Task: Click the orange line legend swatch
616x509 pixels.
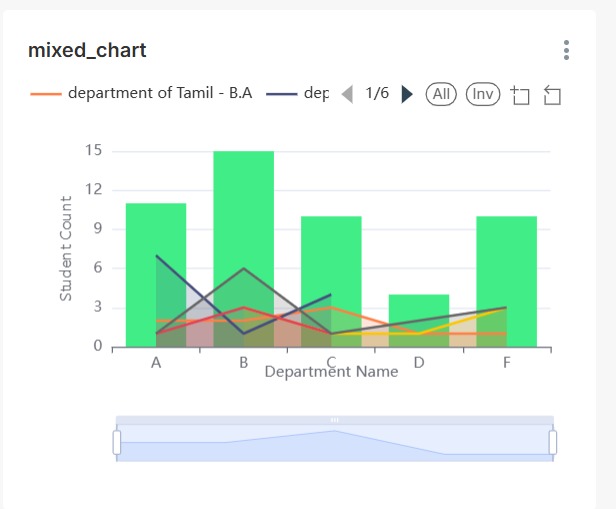Action: 46,94
